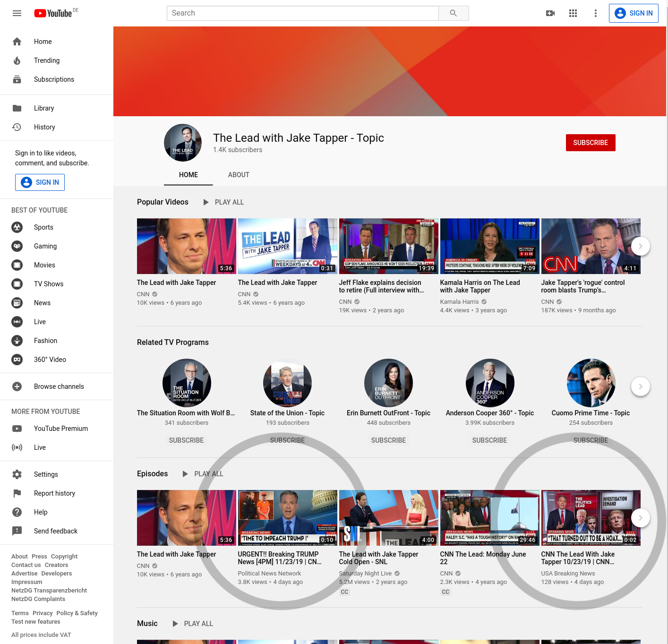Play all Music videos
Image resolution: width=668 pixels, height=644 pixels.
[x=192, y=624]
